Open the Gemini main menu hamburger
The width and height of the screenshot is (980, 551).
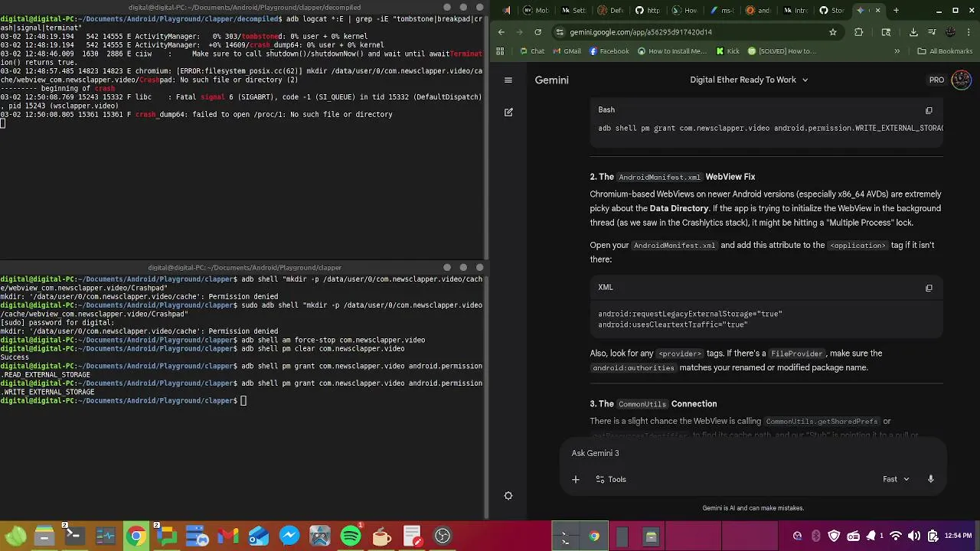pyautogui.click(x=508, y=80)
